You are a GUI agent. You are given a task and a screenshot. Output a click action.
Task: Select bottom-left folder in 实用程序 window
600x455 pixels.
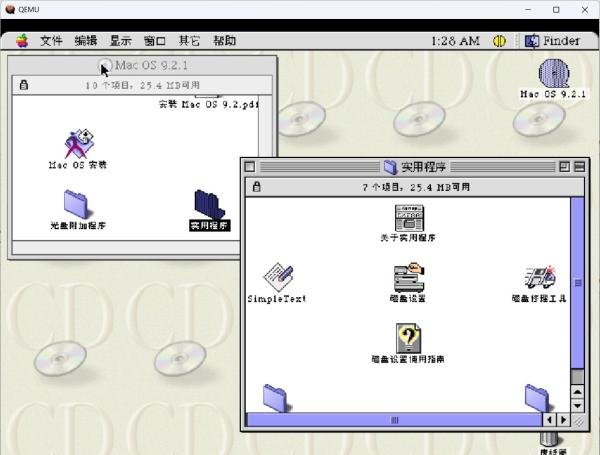(276, 398)
